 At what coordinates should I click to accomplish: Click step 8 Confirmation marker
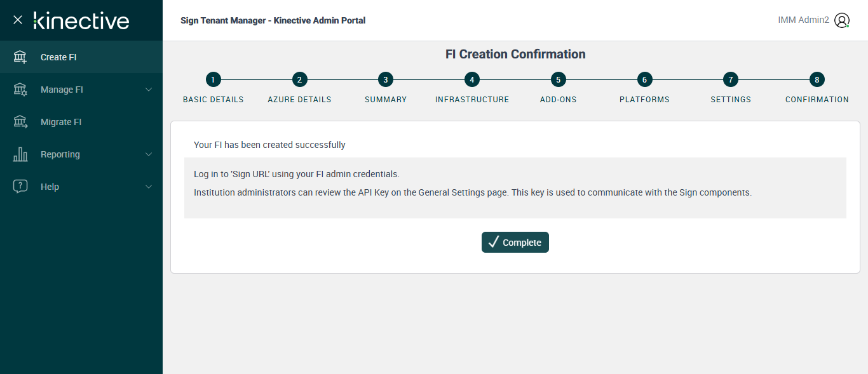tap(817, 79)
